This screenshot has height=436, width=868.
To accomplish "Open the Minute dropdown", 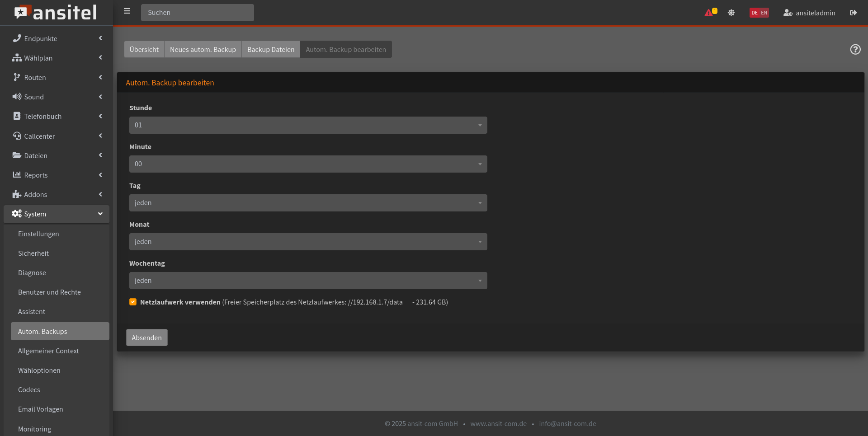I will (x=308, y=164).
